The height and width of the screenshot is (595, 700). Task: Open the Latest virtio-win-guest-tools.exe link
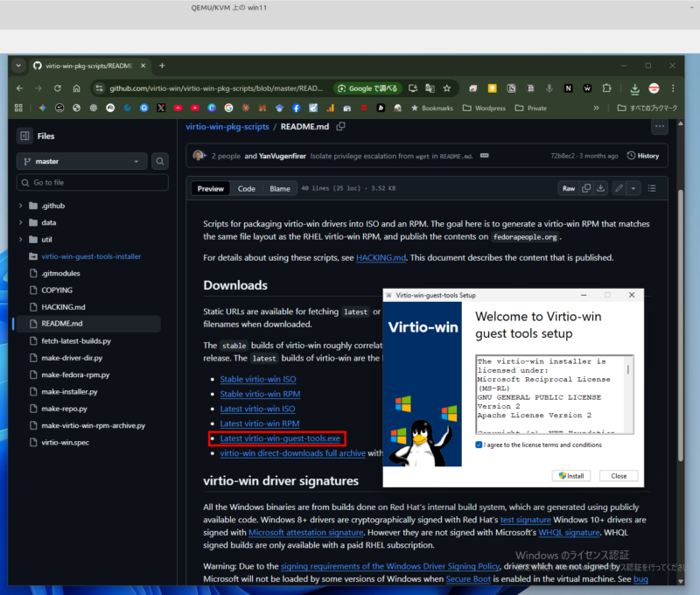click(280, 437)
